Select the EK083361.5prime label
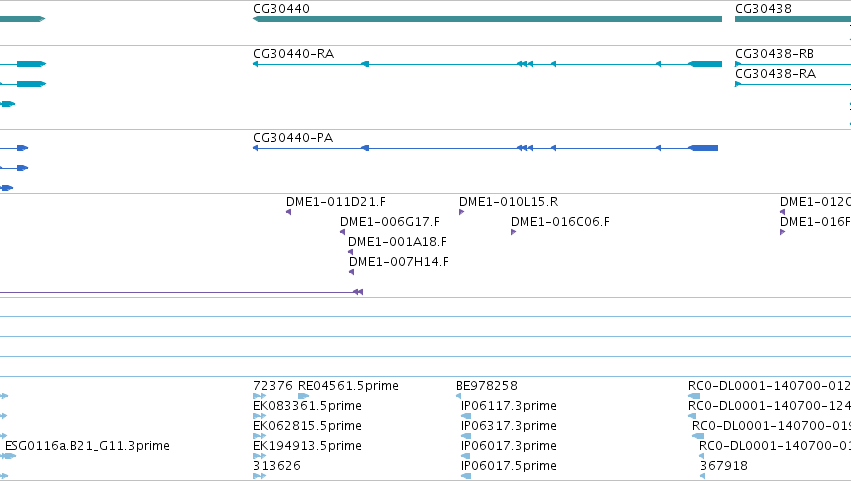 (307, 406)
